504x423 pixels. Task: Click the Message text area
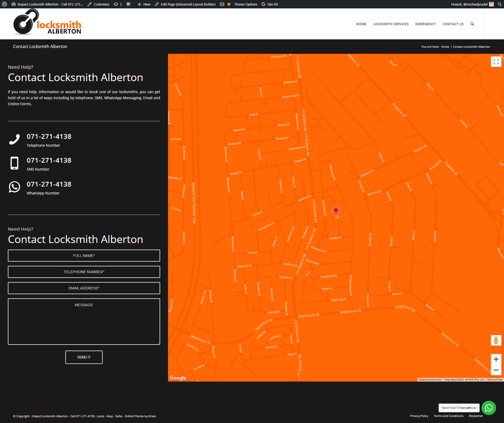[x=84, y=321]
